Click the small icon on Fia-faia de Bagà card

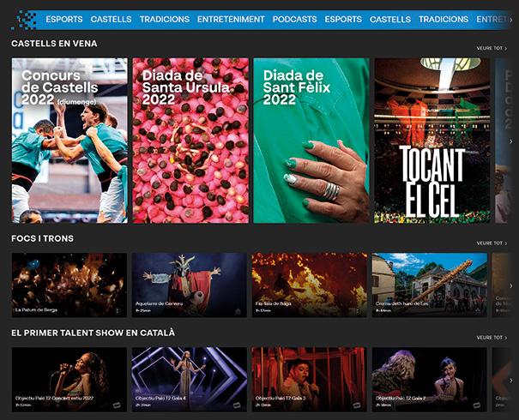pos(358,311)
